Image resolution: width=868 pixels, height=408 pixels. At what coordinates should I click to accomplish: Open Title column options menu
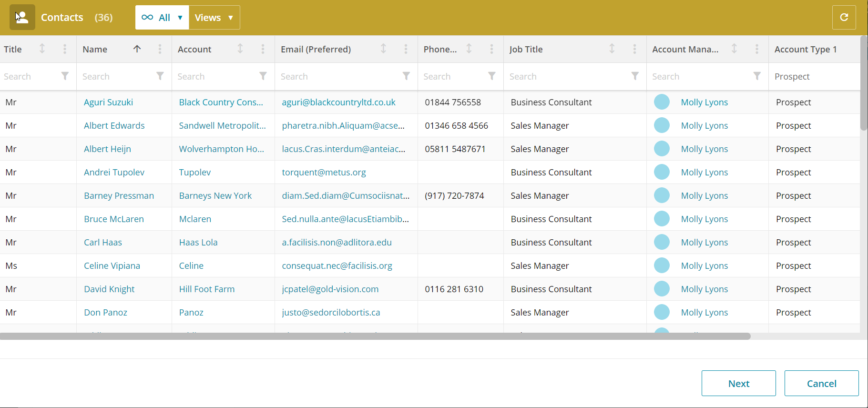[65, 49]
